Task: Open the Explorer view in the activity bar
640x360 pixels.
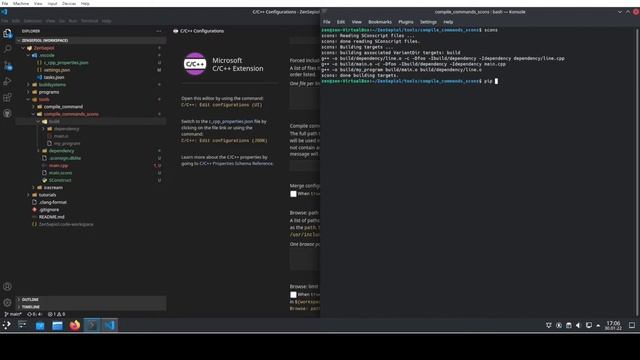Action: pyautogui.click(x=7, y=33)
